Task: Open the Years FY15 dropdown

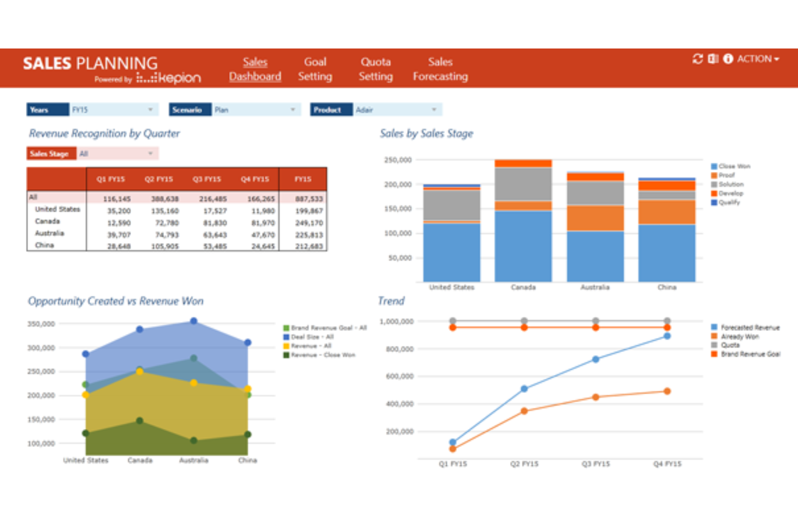Action: click(x=150, y=109)
